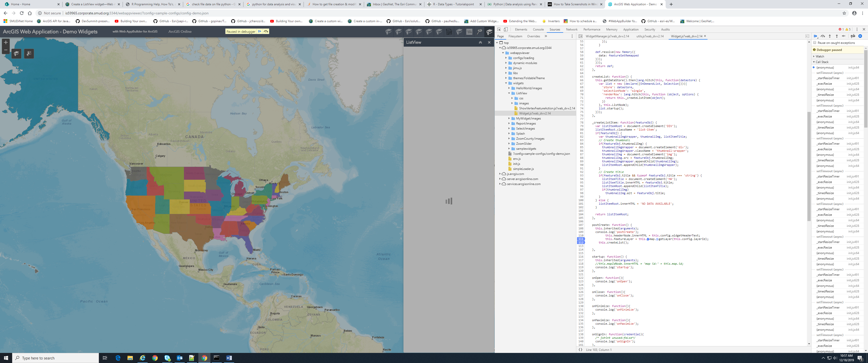Resume script execution in debugger panel
Screen dimensions: 868x363
[x=816, y=36]
